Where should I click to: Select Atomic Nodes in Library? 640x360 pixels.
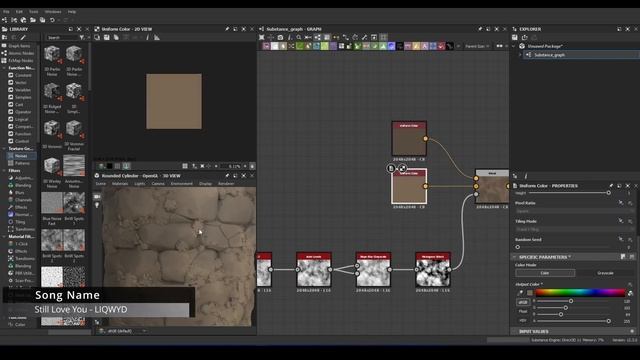pyautogui.click(x=21, y=53)
